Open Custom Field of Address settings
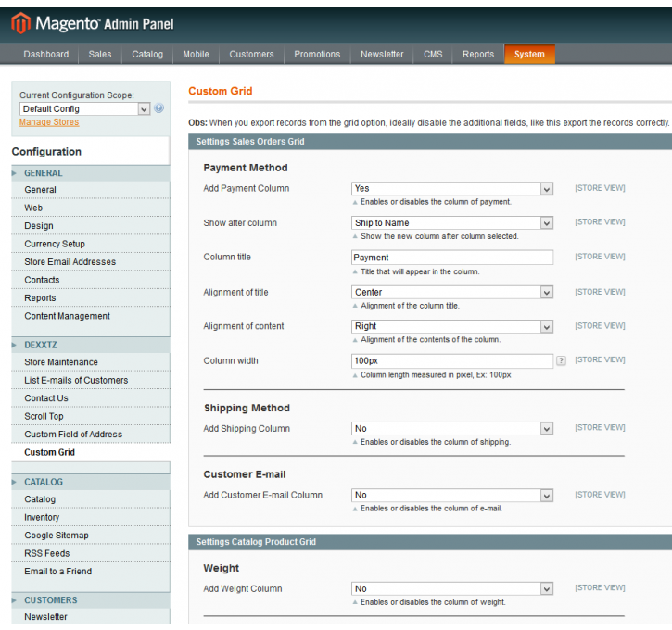The height and width of the screenshot is (630, 672). (91, 434)
